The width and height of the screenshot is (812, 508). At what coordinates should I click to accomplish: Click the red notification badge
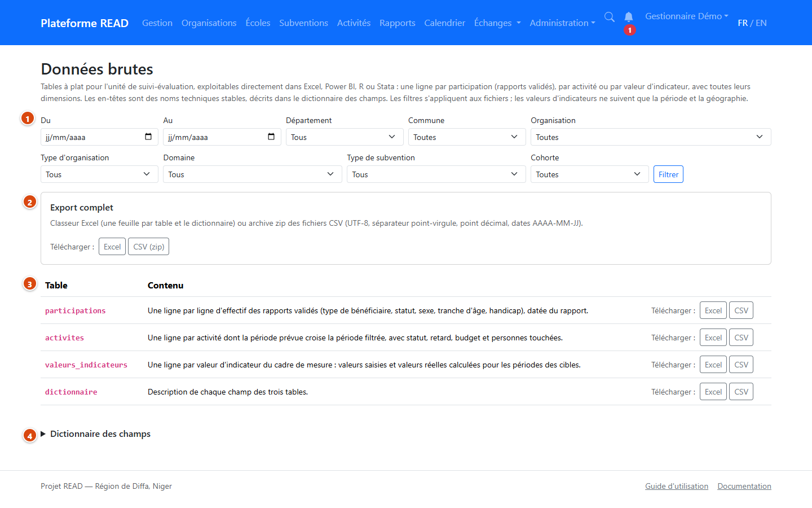point(630,30)
